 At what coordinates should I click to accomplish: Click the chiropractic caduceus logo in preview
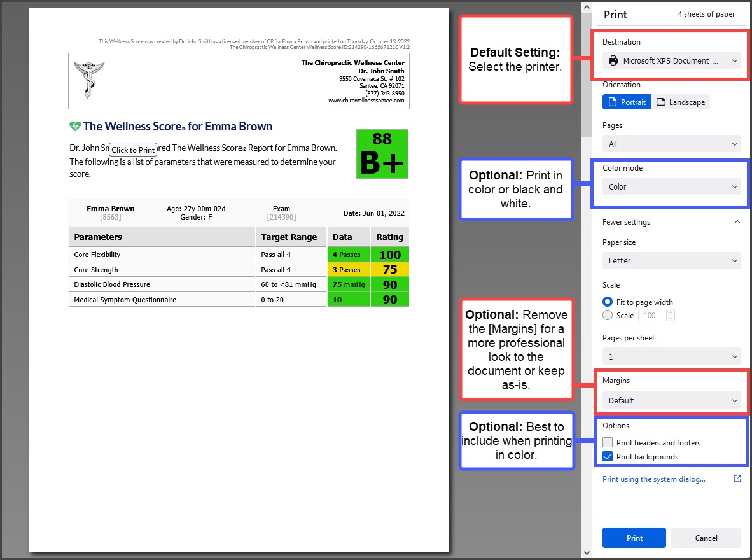coord(89,80)
